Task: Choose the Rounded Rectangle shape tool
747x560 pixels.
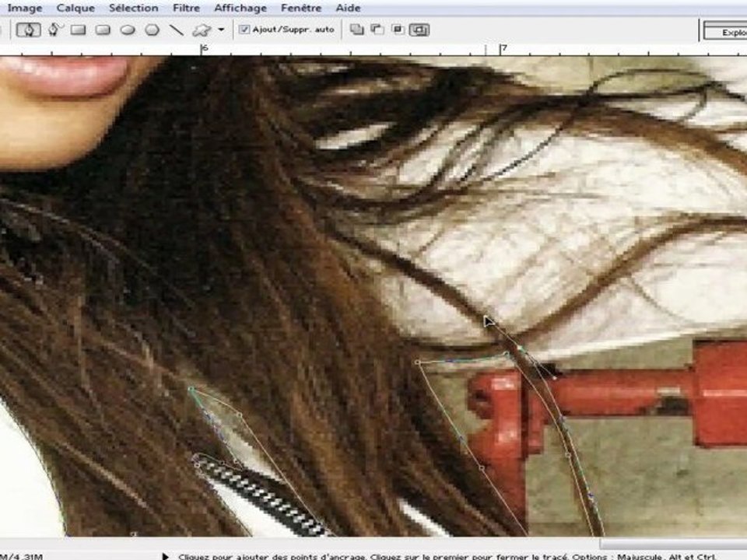Action: click(x=103, y=30)
